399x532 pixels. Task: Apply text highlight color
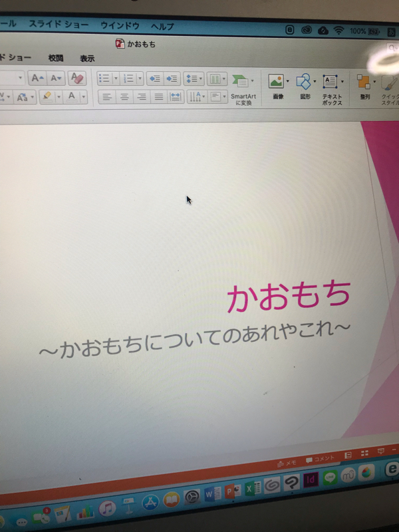pos(47,97)
